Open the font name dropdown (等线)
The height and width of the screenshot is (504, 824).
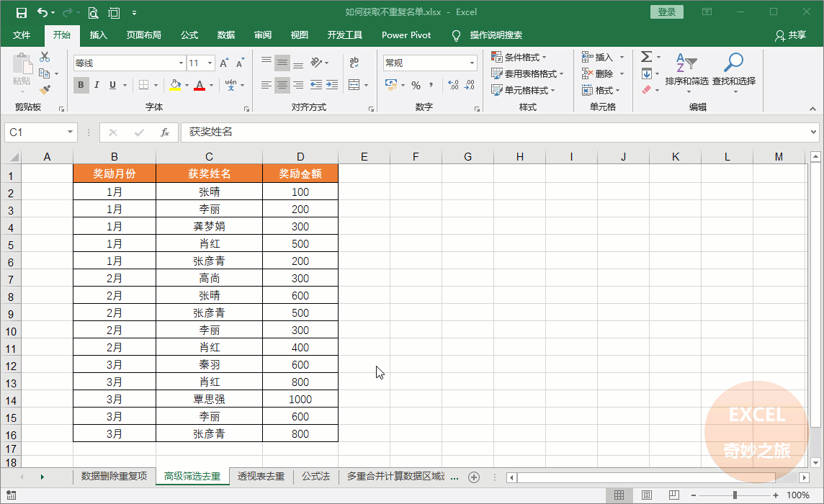coord(181,63)
